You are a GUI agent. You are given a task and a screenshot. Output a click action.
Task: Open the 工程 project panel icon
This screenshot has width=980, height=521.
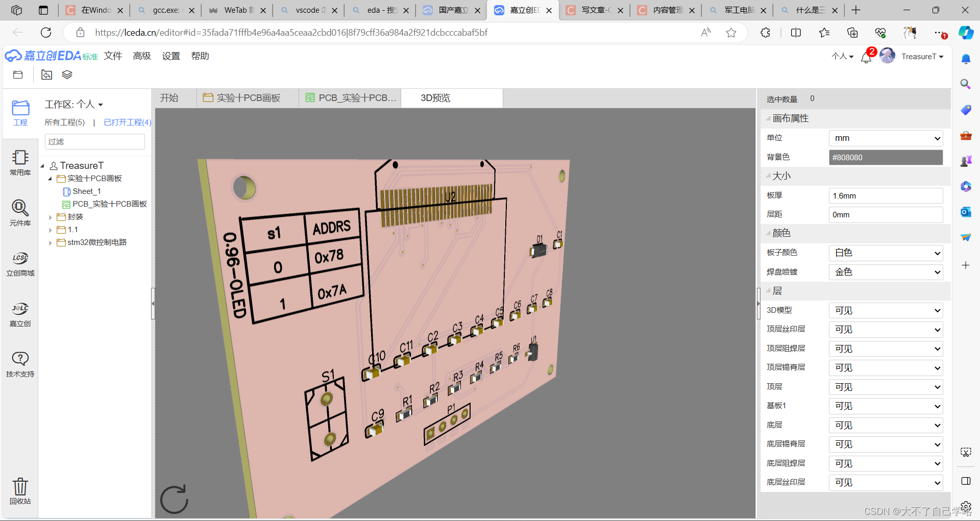tap(20, 113)
